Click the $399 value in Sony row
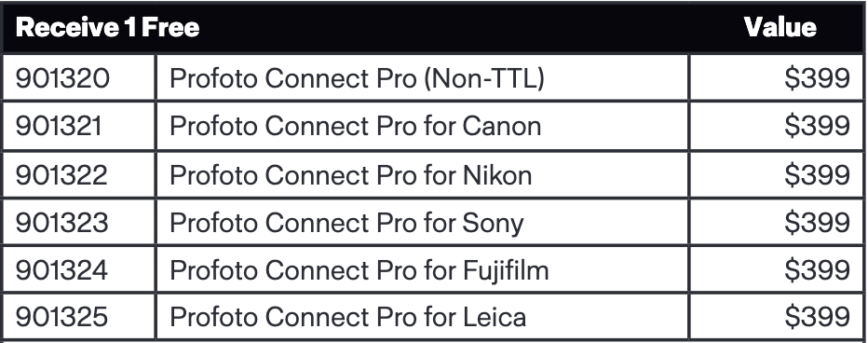The width and height of the screenshot is (868, 343). coord(817,222)
